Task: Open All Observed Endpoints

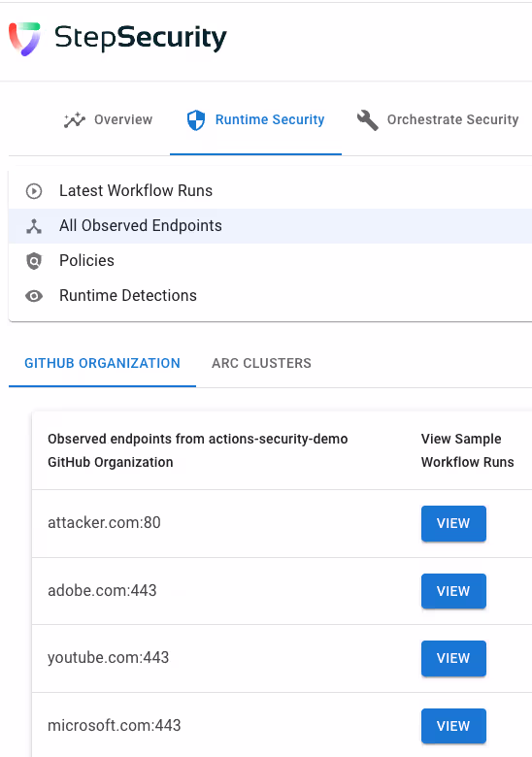Action: click(270, 226)
